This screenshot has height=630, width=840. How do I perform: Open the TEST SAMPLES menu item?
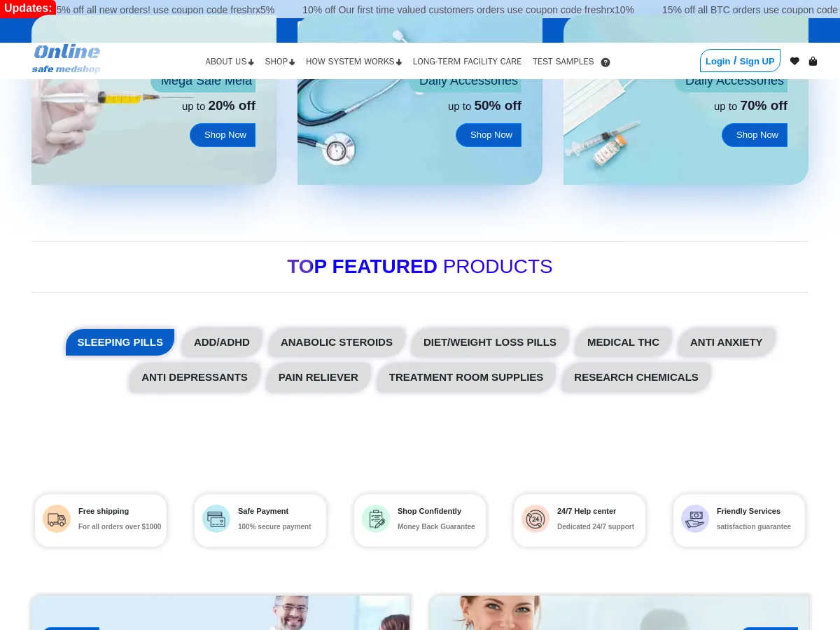563,62
